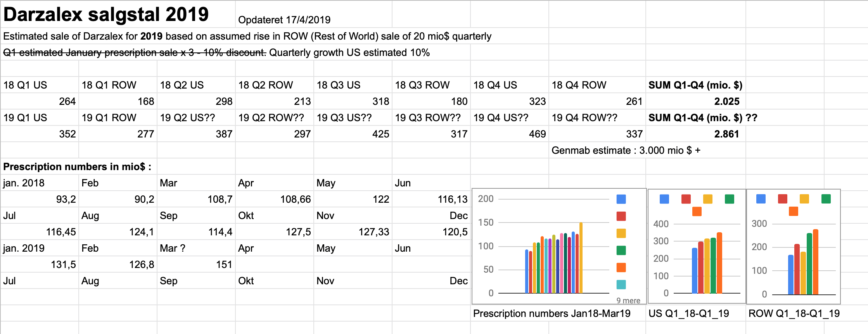Select the '18 Q4 ROW' header cell
The height and width of the screenshot is (334, 868).
[597, 85]
